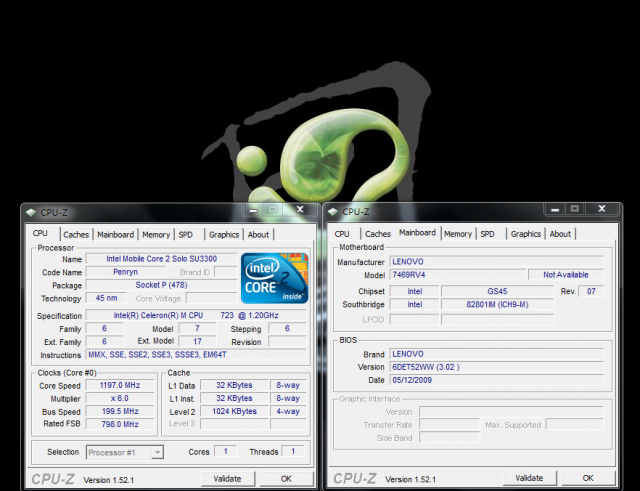Click the Specification field Celeron M CPU
Image resolution: width=640 pixels, height=491 pixels.
coord(196,315)
